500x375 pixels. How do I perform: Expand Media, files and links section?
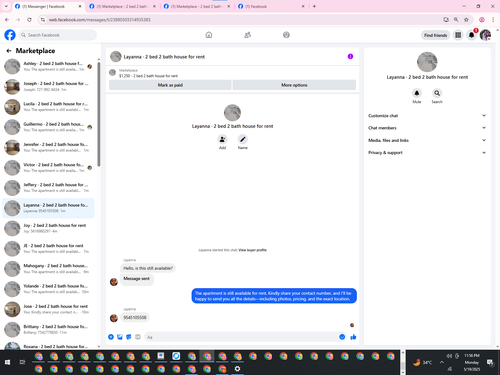click(x=427, y=140)
